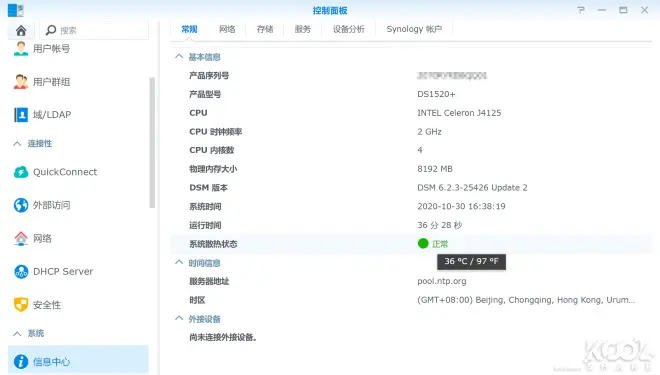
Task: Select the 用户帐号 sidebar label
Action: point(52,49)
